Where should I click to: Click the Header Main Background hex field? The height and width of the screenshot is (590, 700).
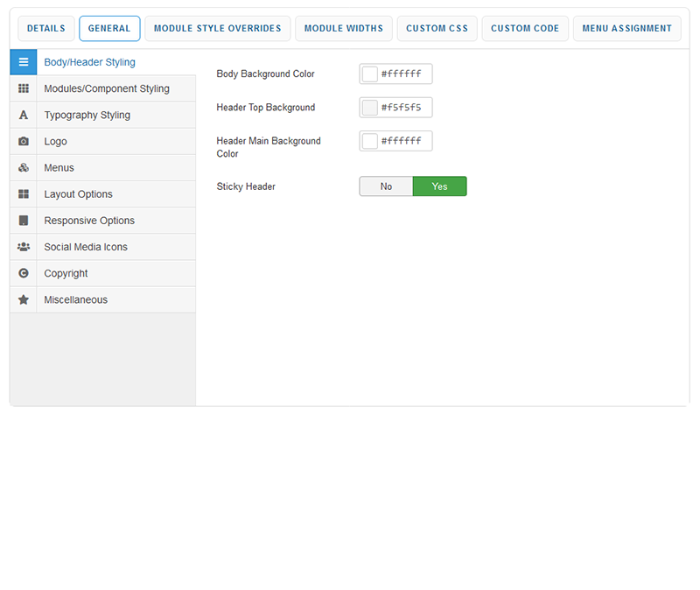[x=404, y=141]
